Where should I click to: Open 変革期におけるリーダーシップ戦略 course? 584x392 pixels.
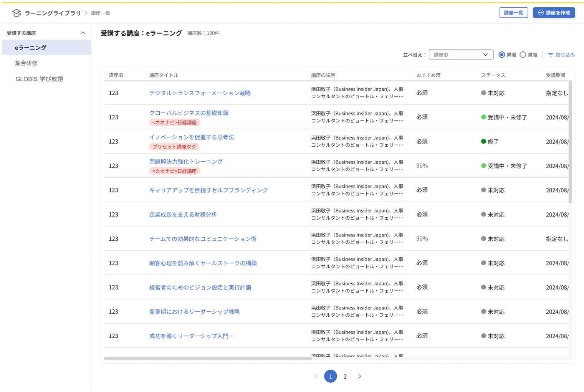(x=194, y=311)
